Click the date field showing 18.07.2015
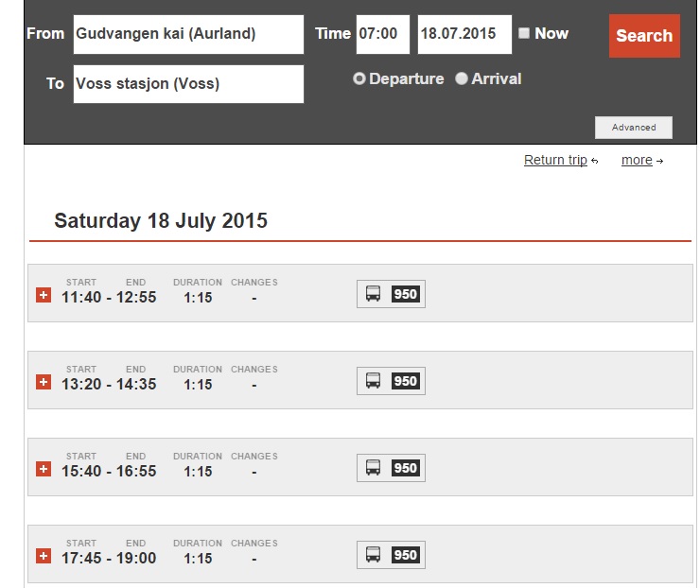Screen dimensions: 700x588 pos(464,34)
